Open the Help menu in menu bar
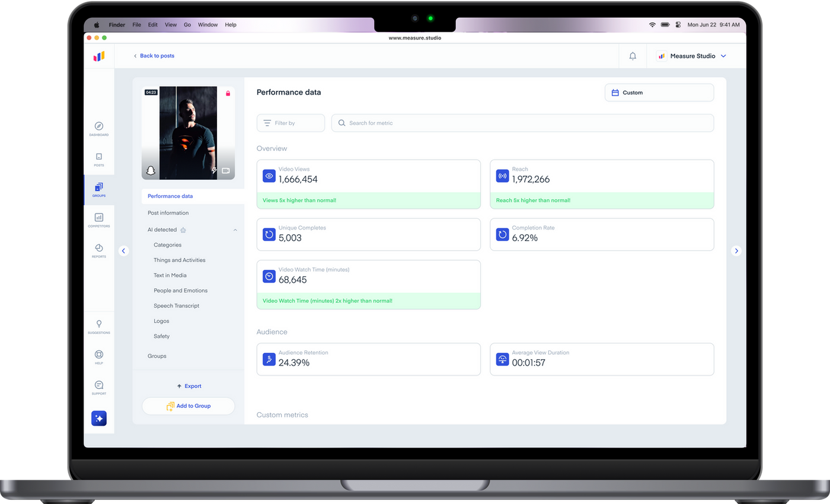This screenshot has width=830, height=504. pos(231,25)
